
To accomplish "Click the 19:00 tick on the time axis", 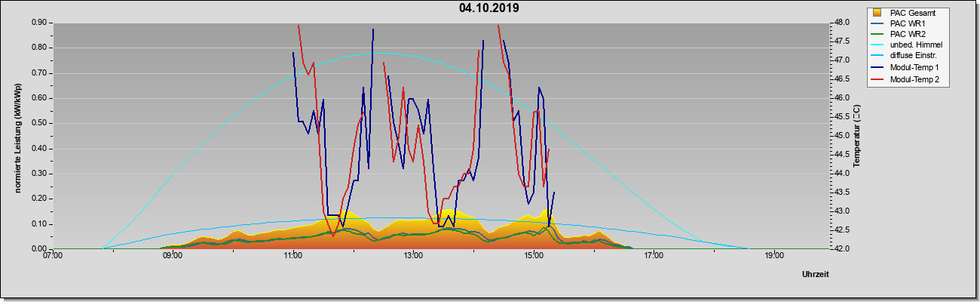I will click(774, 256).
